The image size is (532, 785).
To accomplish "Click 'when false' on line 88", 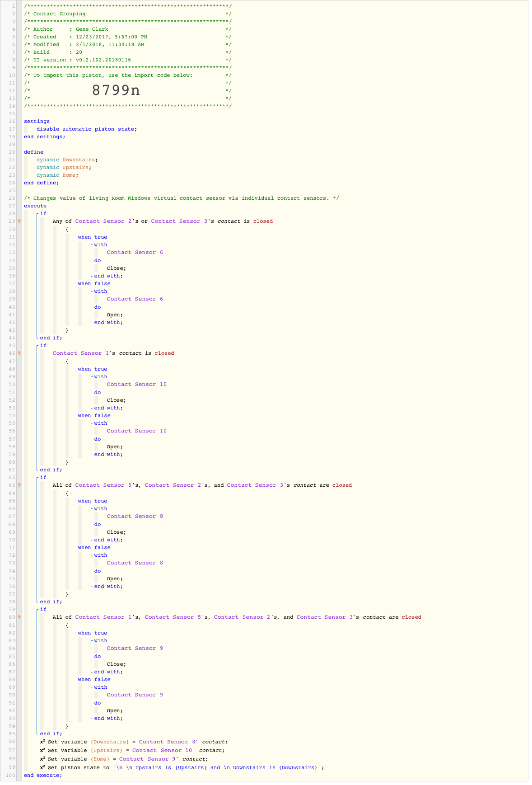I will (x=94, y=680).
